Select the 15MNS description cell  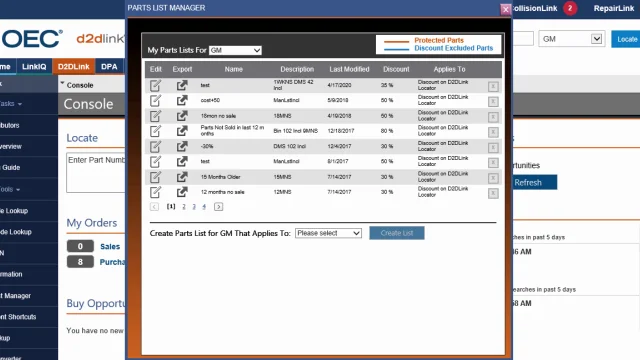[x=282, y=177]
